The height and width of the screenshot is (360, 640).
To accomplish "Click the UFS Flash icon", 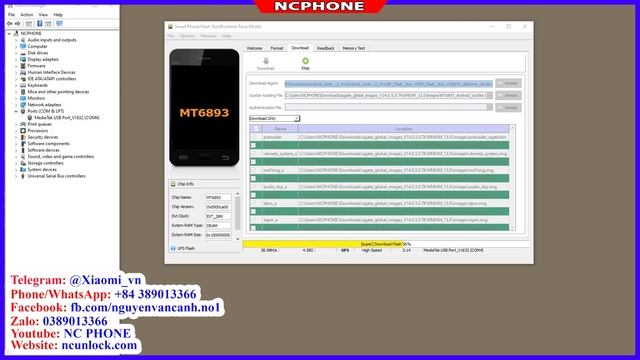I will coord(173,248).
